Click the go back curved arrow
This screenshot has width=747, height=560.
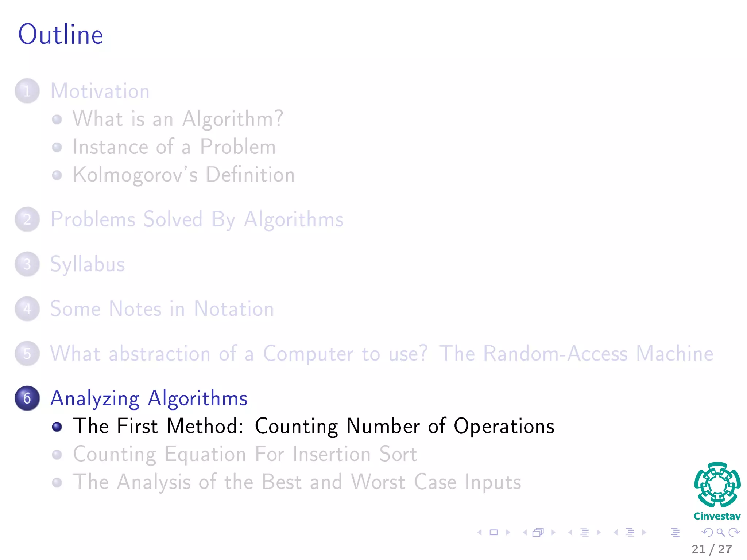[707, 533]
